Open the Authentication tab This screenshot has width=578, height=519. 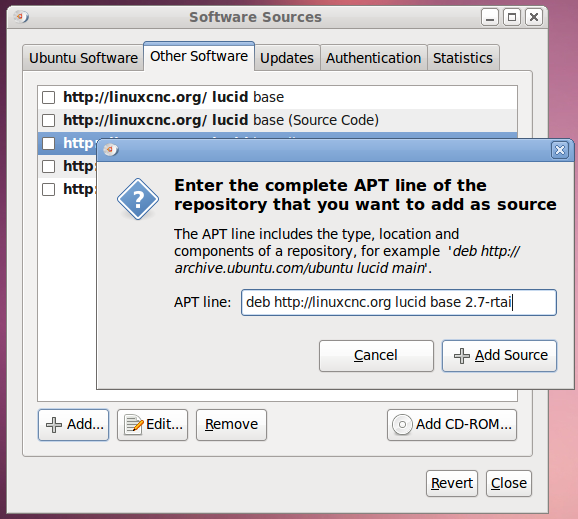[373, 58]
